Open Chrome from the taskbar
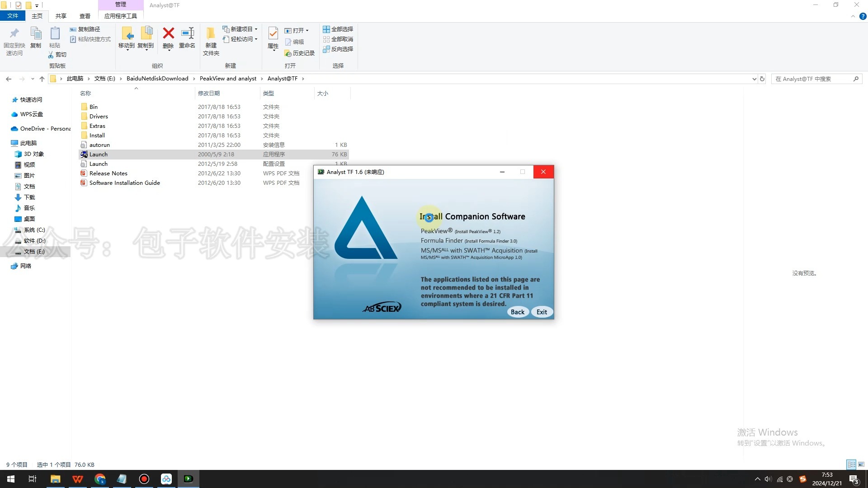 pyautogui.click(x=100, y=479)
